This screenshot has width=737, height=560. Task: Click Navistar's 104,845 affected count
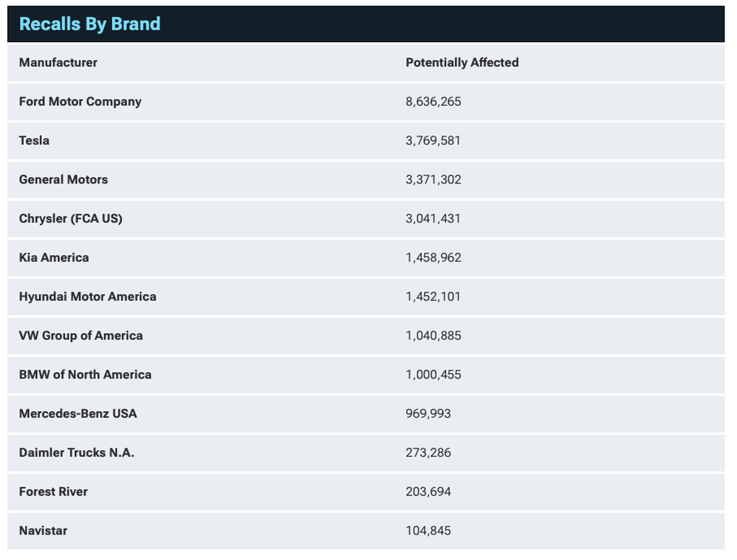428,531
